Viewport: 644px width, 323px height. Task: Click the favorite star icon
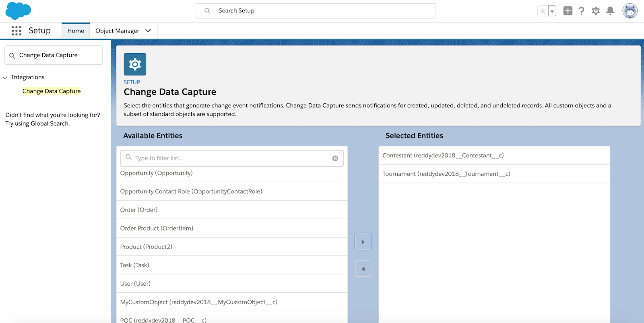coord(543,11)
